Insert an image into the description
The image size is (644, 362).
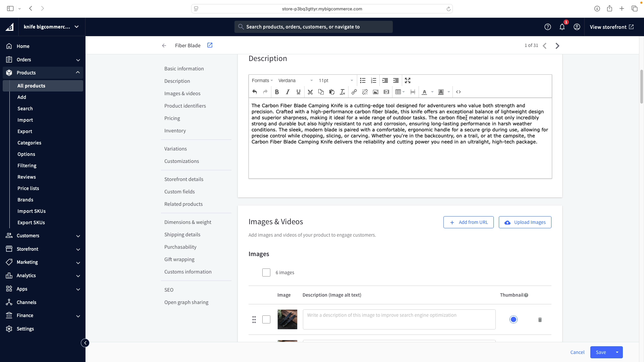coord(376,92)
